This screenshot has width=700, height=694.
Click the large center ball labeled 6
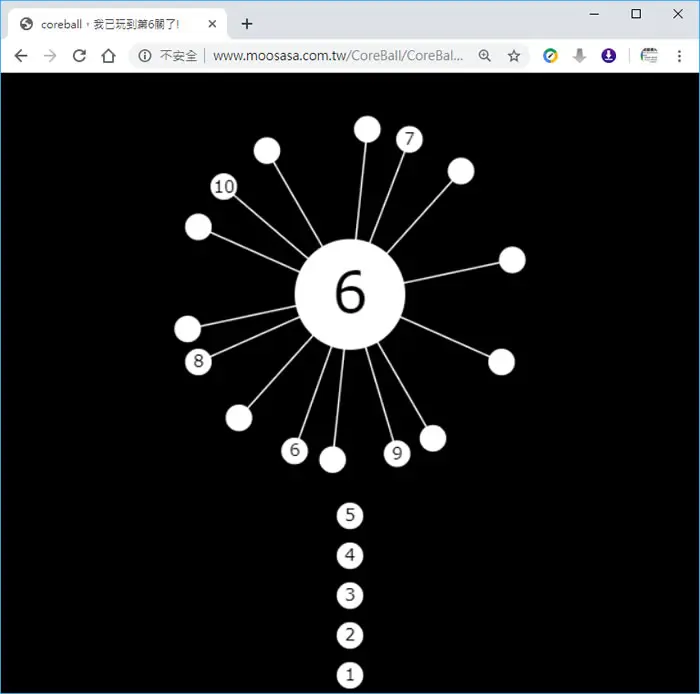(x=350, y=294)
